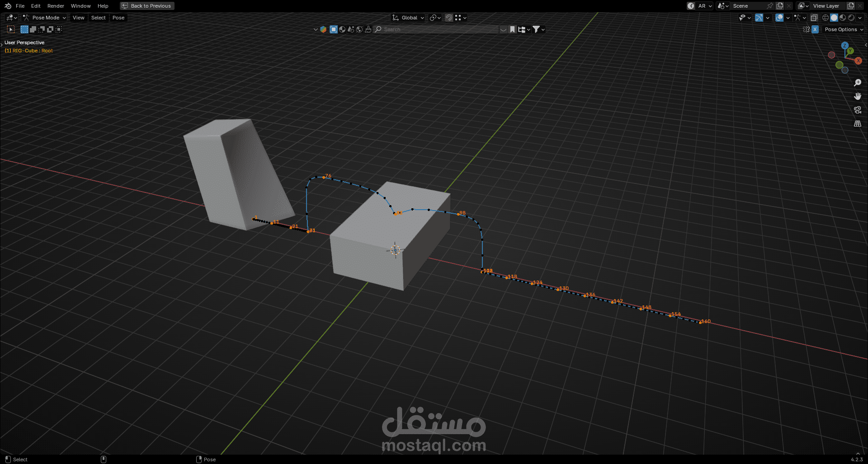
Task: Open the Pose menu in the viewport header
Action: coord(118,18)
